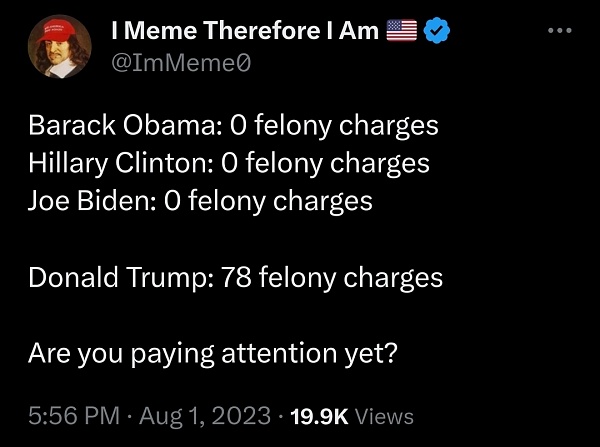Click the Are you paying attention yet line
This screenshot has height=447, width=600.
pyautogui.click(x=213, y=354)
